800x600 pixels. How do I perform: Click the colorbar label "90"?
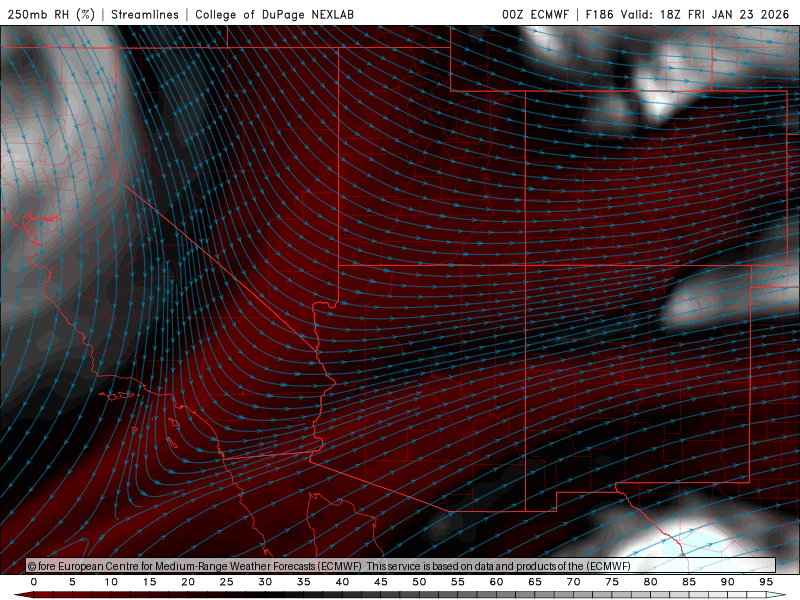coord(727,582)
